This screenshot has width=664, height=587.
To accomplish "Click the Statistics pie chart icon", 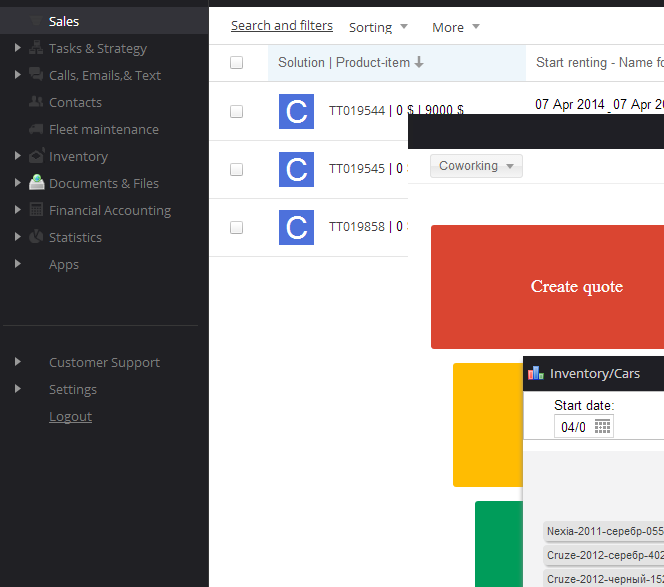I will 36,237.
